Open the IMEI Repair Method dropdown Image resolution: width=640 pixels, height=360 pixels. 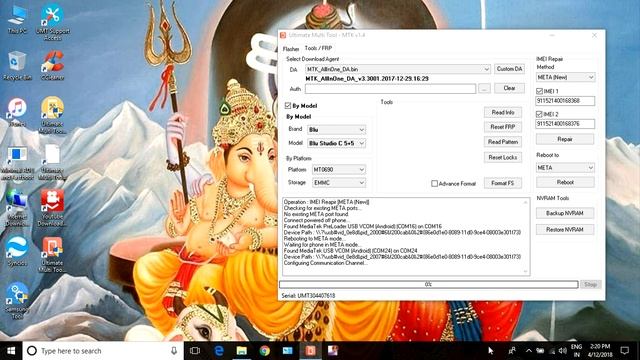click(x=565, y=77)
